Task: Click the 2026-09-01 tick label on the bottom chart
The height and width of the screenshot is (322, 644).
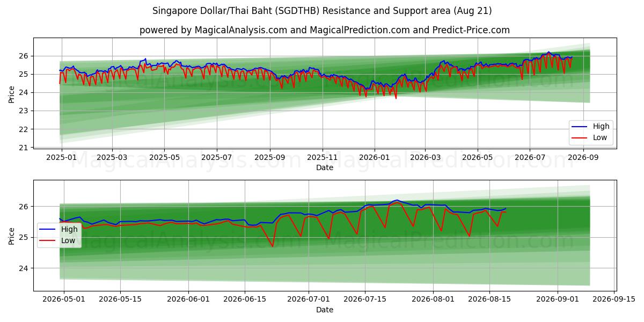Action: click(x=558, y=300)
